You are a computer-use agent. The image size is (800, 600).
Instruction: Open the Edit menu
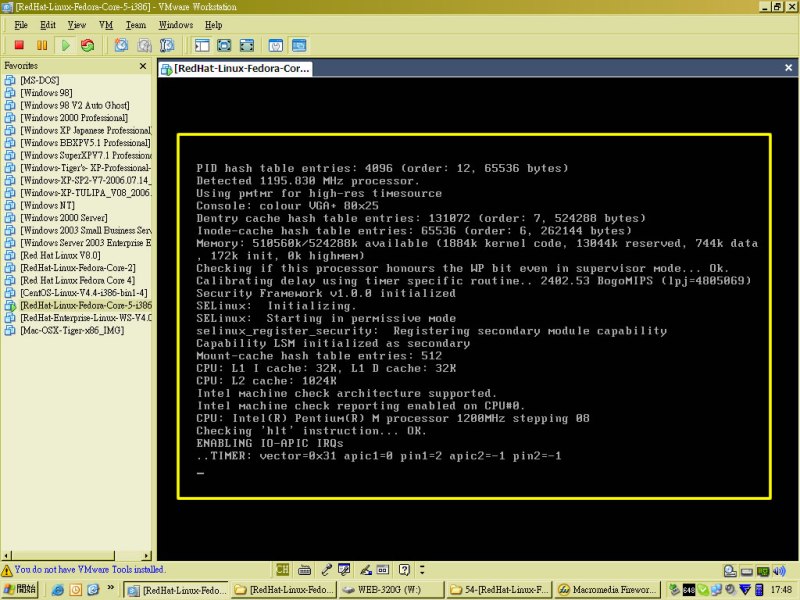pos(48,25)
